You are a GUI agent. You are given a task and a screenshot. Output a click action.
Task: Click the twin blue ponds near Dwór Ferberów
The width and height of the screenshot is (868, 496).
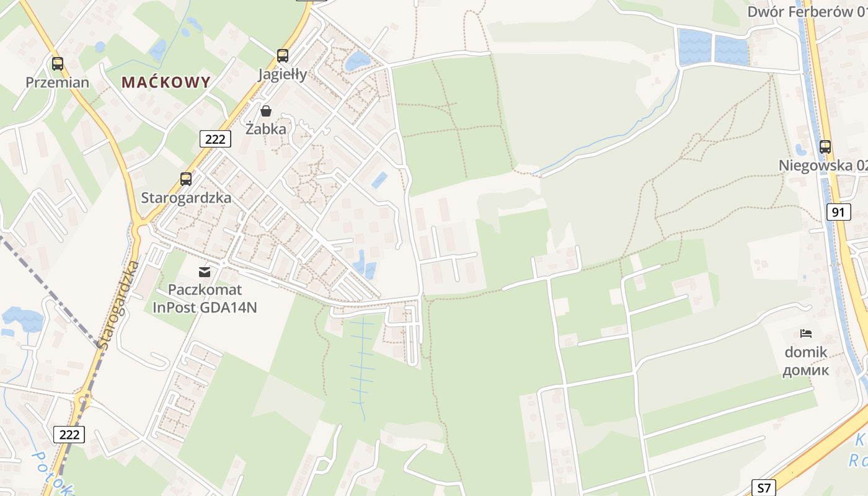[713, 48]
